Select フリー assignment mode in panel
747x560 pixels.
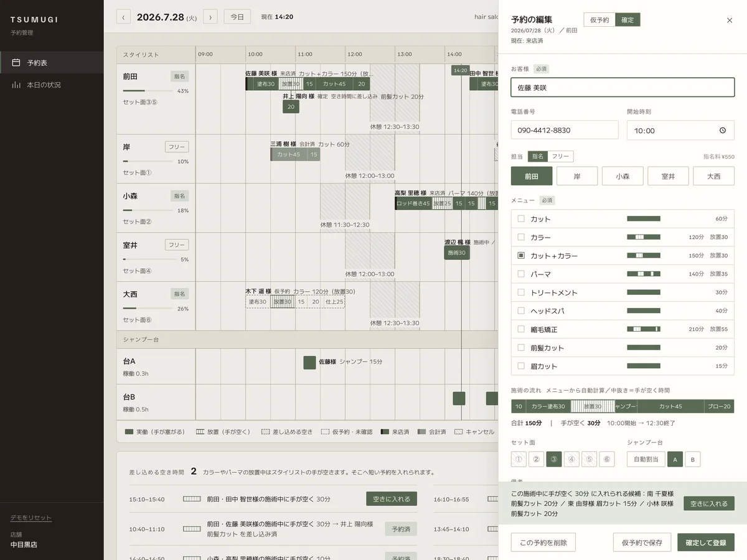coord(560,157)
